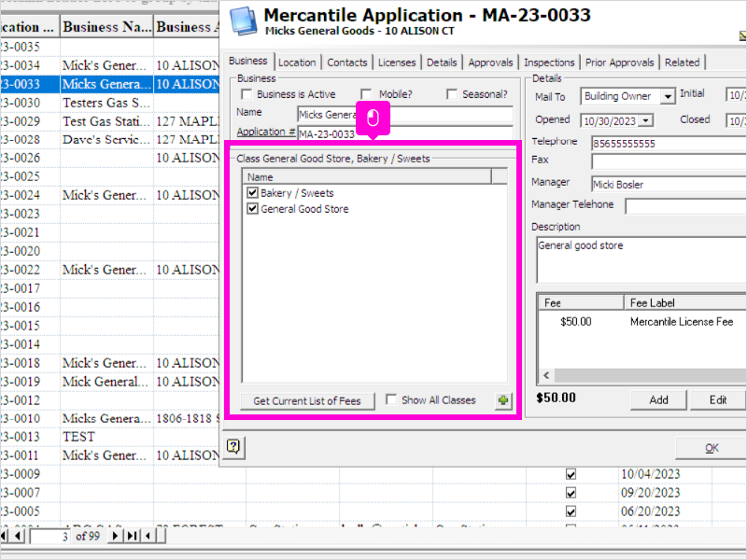The image size is (747, 560).
Task: Click the Manager Telehone input field
Action: pos(686,206)
